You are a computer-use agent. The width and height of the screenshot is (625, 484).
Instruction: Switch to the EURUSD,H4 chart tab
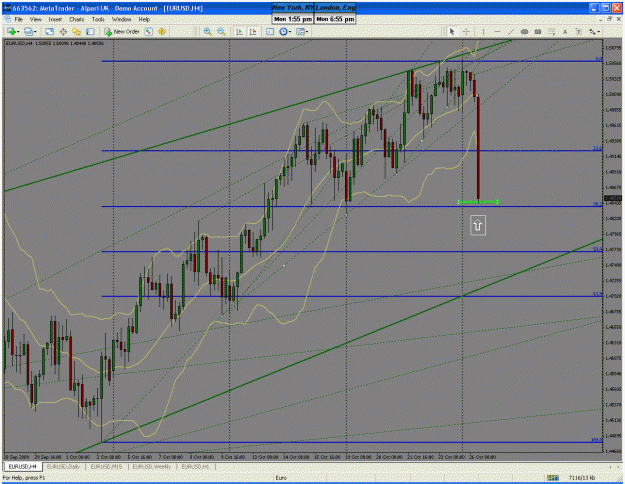[x=23, y=466]
